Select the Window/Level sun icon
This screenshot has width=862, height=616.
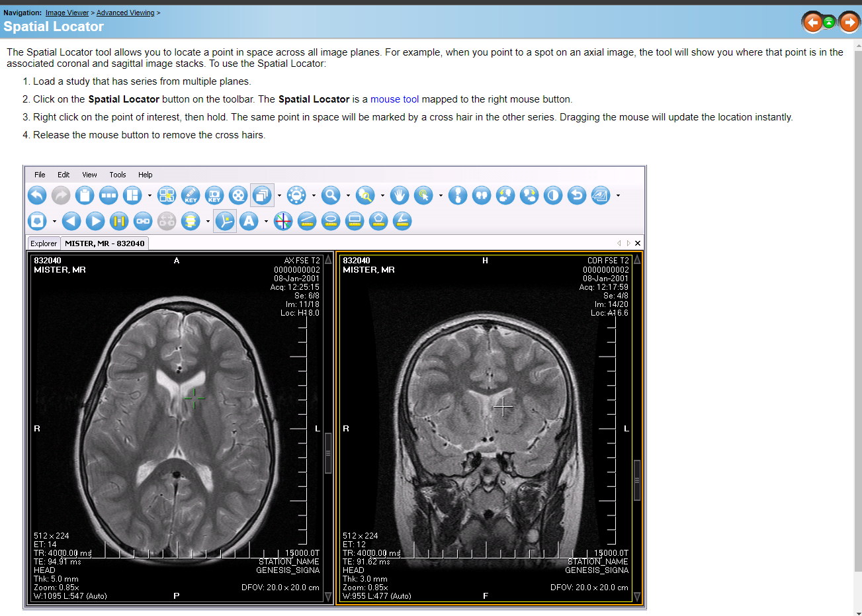pyautogui.click(x=296, y=195)
